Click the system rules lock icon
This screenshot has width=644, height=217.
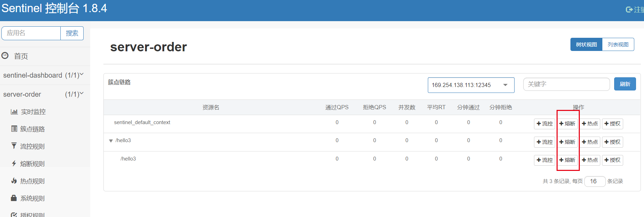click(14, 198)
